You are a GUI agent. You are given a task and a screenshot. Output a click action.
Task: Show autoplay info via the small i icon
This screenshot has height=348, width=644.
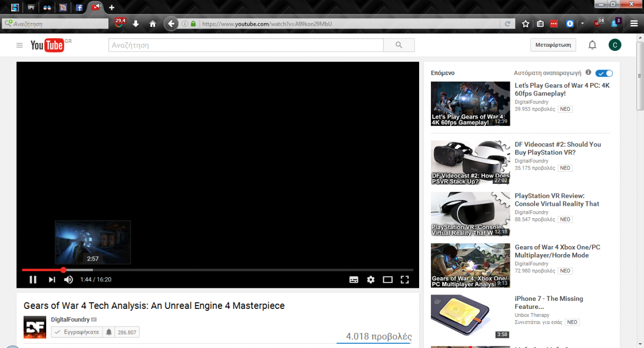tap(588, 72)
